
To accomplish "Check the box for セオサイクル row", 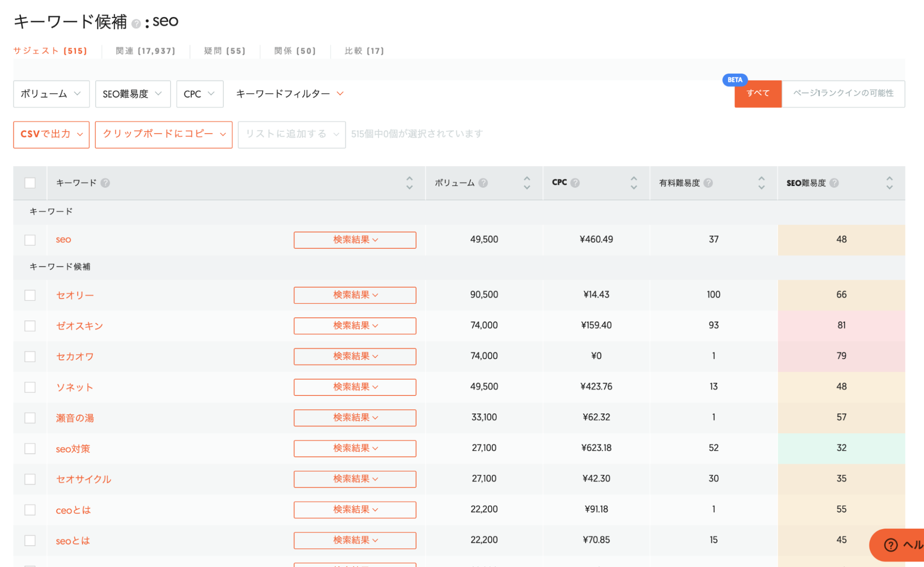I will coord(30,479).
